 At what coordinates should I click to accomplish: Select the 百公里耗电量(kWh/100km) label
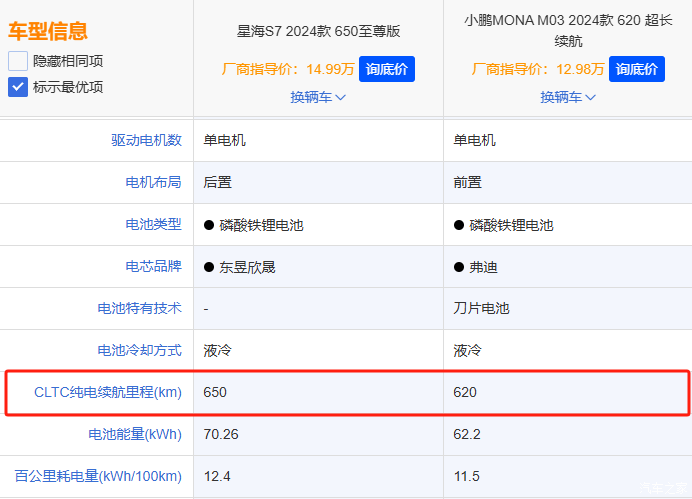click(98, 476)
